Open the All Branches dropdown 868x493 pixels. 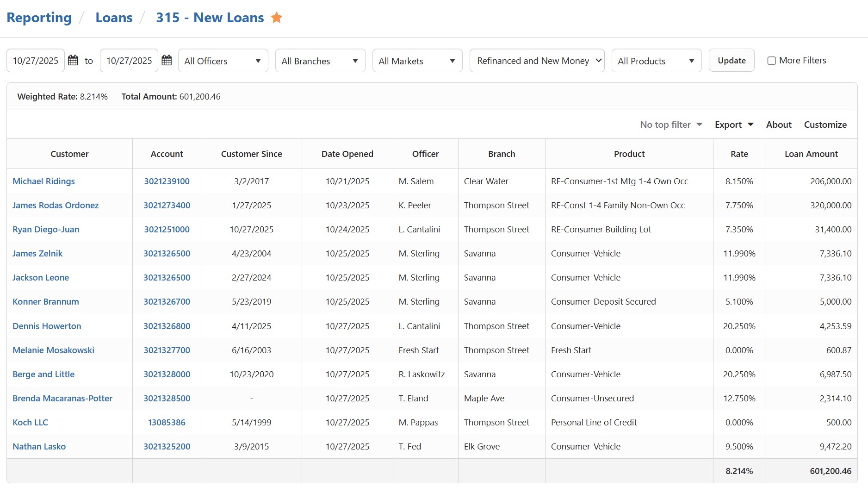[x=320, y=61]
